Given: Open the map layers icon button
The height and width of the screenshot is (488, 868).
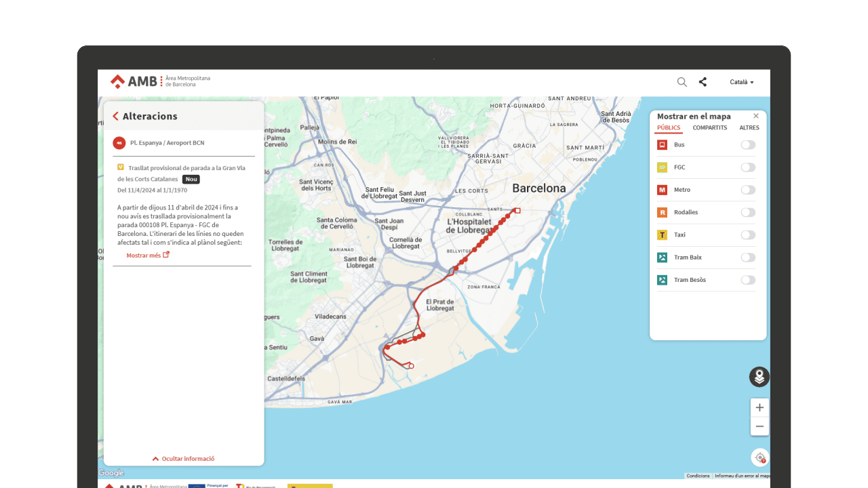Looking at the screenshot, I should [x=759, y=377].
